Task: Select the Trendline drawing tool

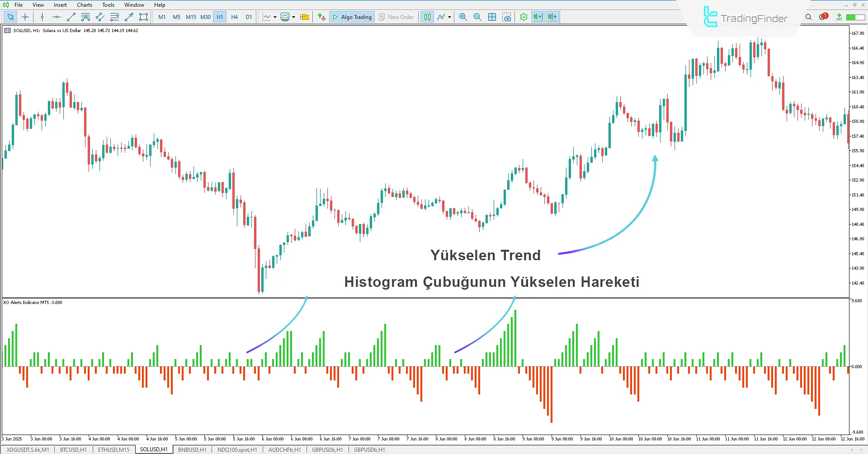Action: (71, 17)
